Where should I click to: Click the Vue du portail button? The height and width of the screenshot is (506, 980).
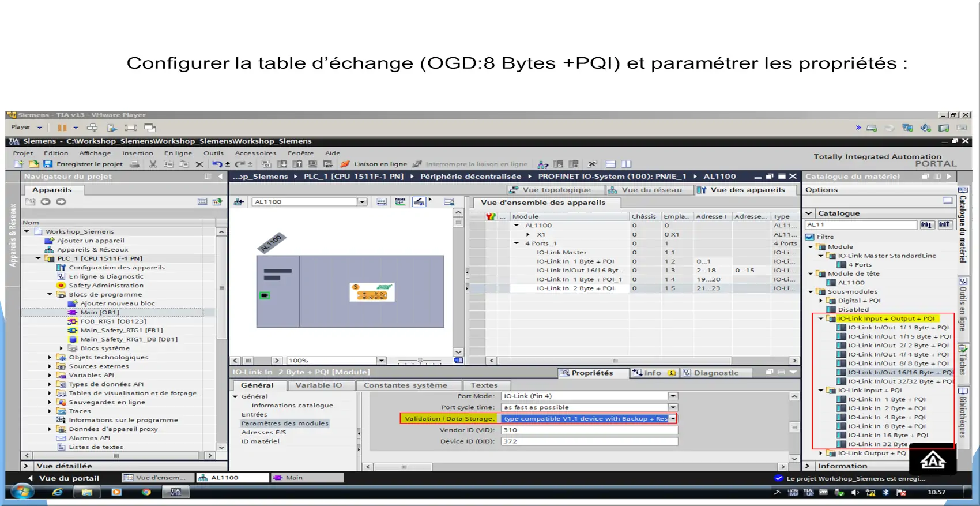click(64, 478)
